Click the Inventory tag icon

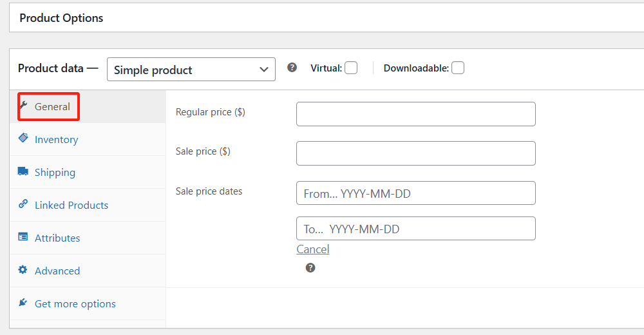[x=23, y=138]
